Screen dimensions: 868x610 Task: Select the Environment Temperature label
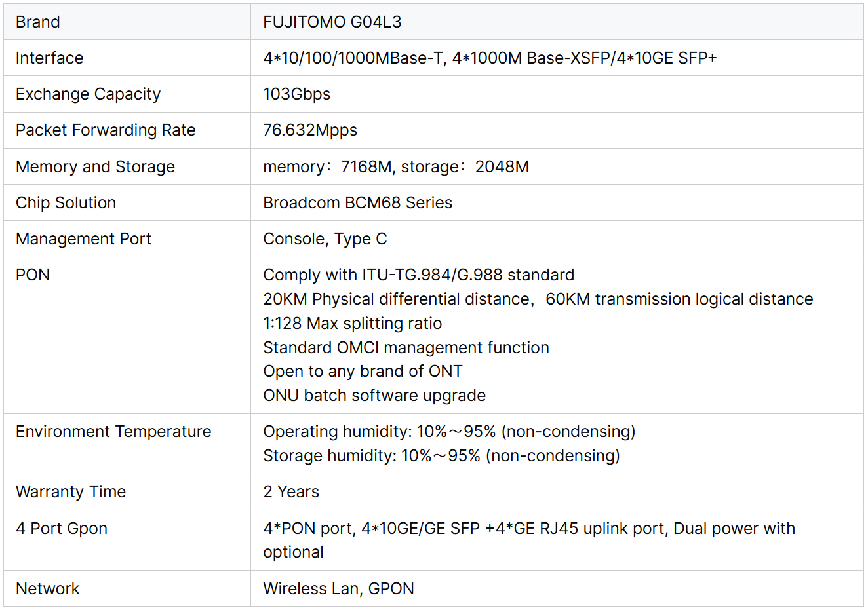pos(113,432)
